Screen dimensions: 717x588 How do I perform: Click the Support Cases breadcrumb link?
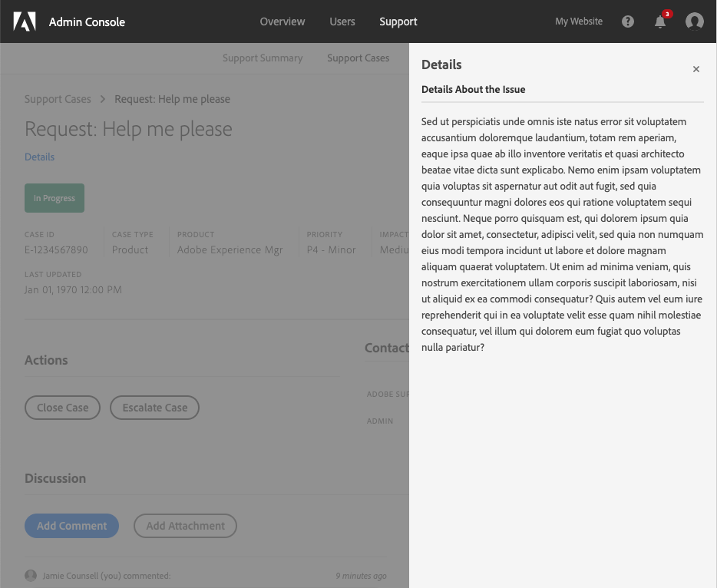click(x=58, y=99)
